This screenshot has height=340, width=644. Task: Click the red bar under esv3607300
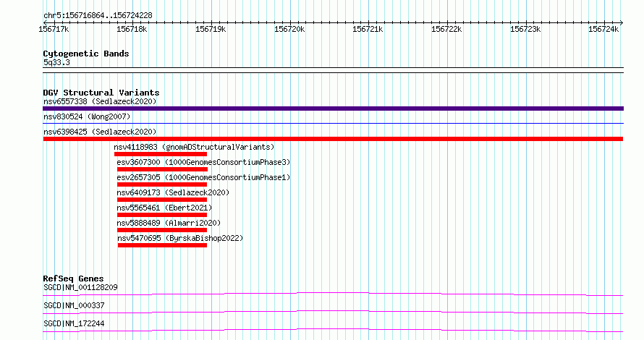coord(162,169)
